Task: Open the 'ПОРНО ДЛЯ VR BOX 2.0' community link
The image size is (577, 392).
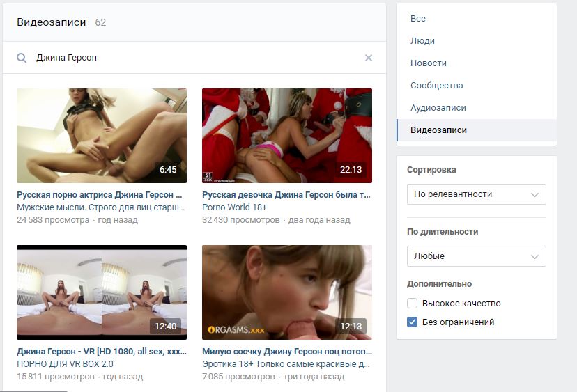Action: tap(65, 363)
